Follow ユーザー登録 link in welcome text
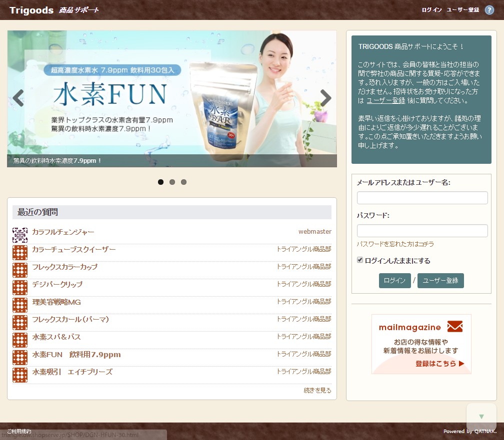This screenshot has height=440, width=504. click(x=385, y=100)
